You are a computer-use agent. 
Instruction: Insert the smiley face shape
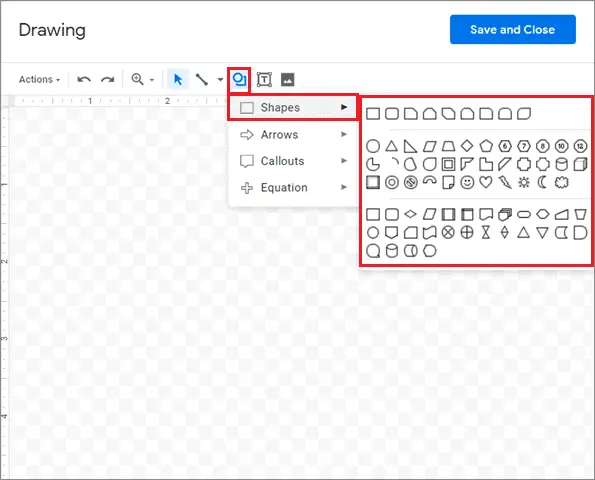(467, 183)
